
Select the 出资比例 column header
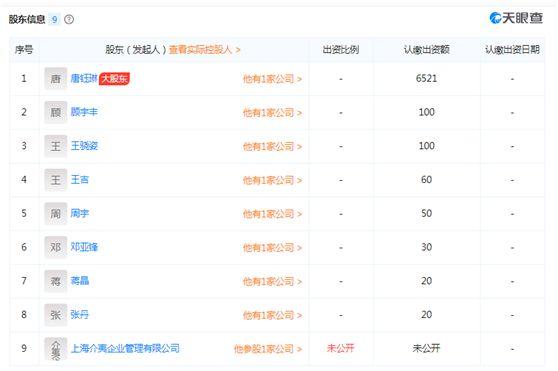click(x=341, y=49)
